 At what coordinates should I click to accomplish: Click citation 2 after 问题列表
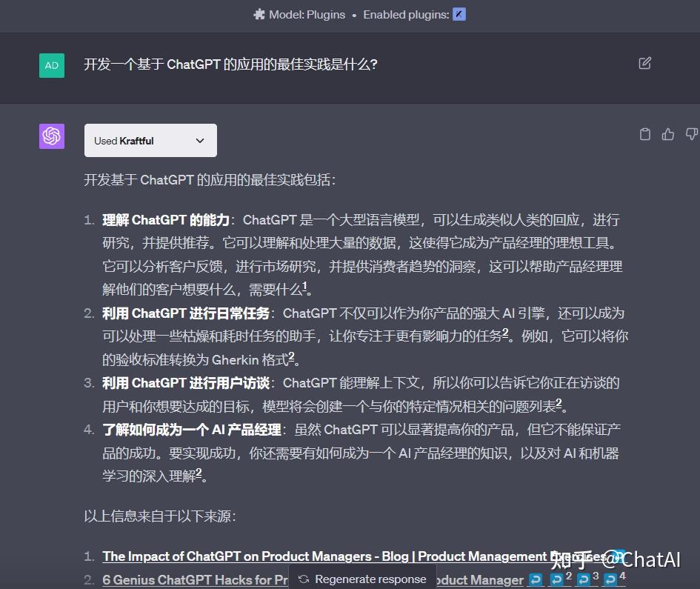[x=559, y=403]
